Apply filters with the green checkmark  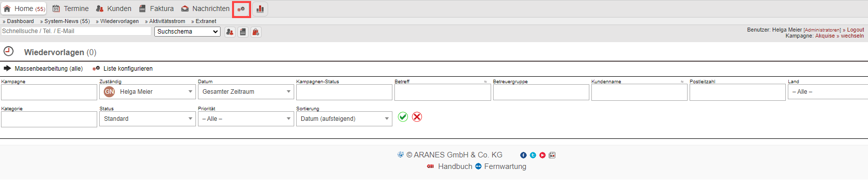(x=403, y=117)
